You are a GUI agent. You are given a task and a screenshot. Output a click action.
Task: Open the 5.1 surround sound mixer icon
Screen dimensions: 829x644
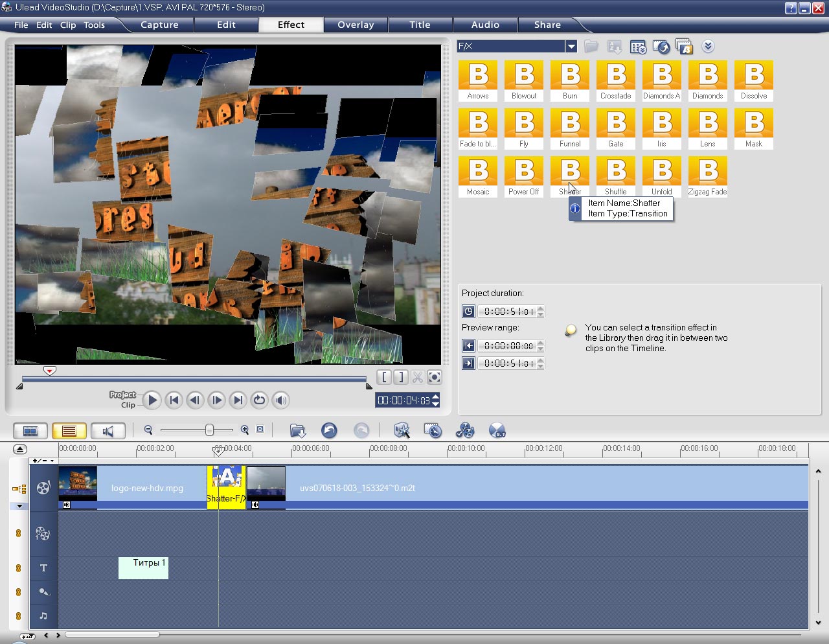point(497,430)
